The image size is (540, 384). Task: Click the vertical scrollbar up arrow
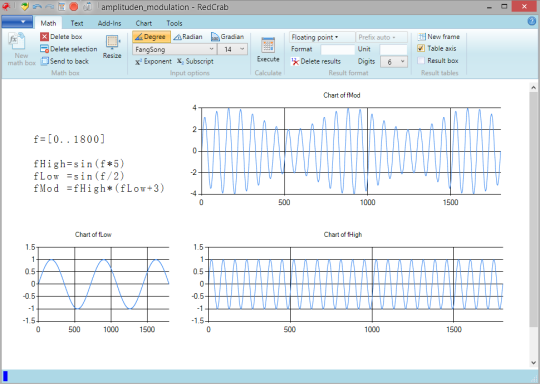point(533,87)
